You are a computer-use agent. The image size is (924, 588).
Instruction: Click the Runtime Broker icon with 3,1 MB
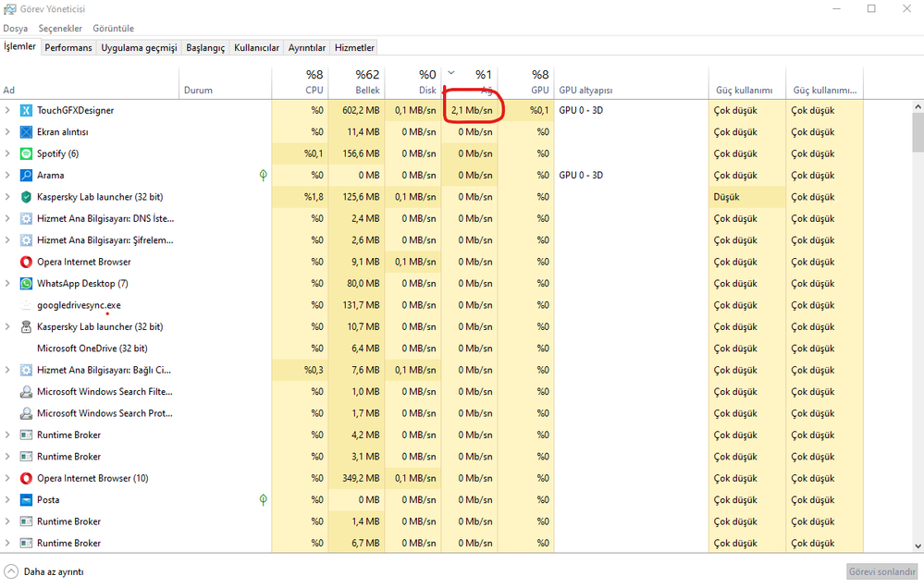(x=26, y=457)
